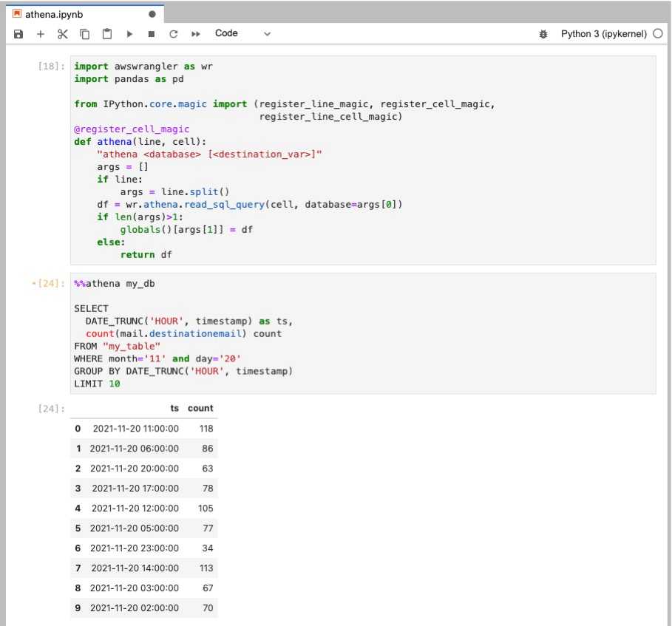This screenshot has height=626, width=672.
Task: Switch kernel via Python 3 (ipykernel)
Action: tap(603, 34)
